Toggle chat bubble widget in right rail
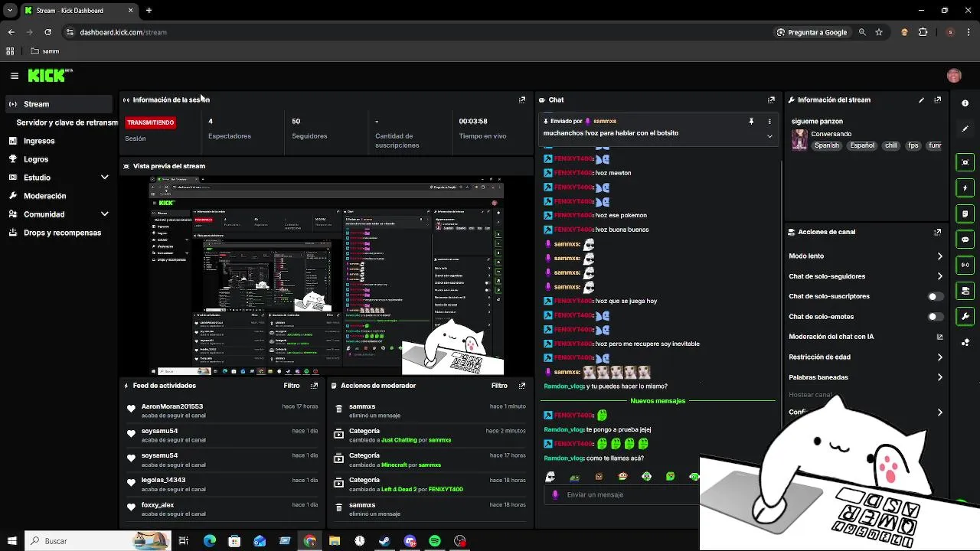The image size is (980, 551). 965,240
